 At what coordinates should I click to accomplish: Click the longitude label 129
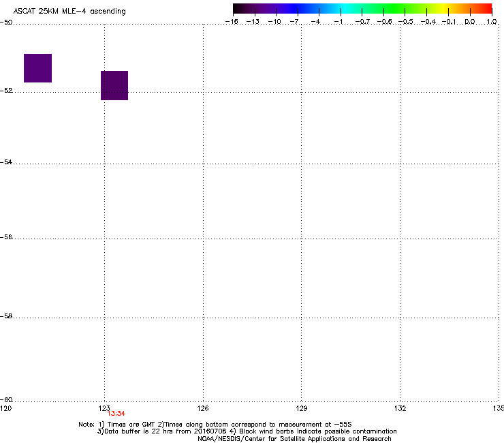[301, 408]
